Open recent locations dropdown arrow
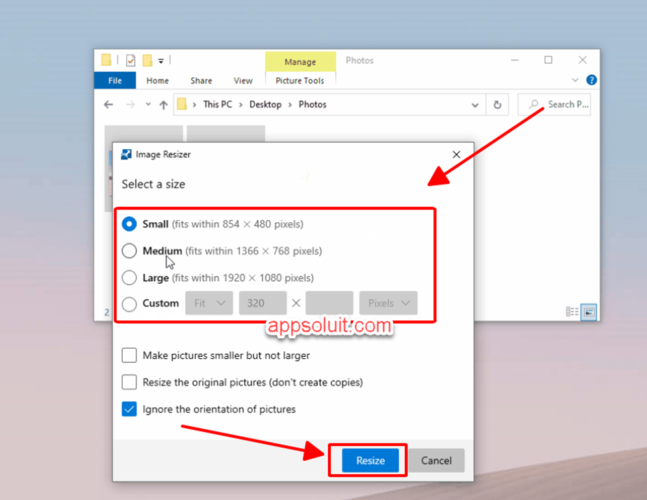Screen dimensions: 647x500 pos(148,104)
